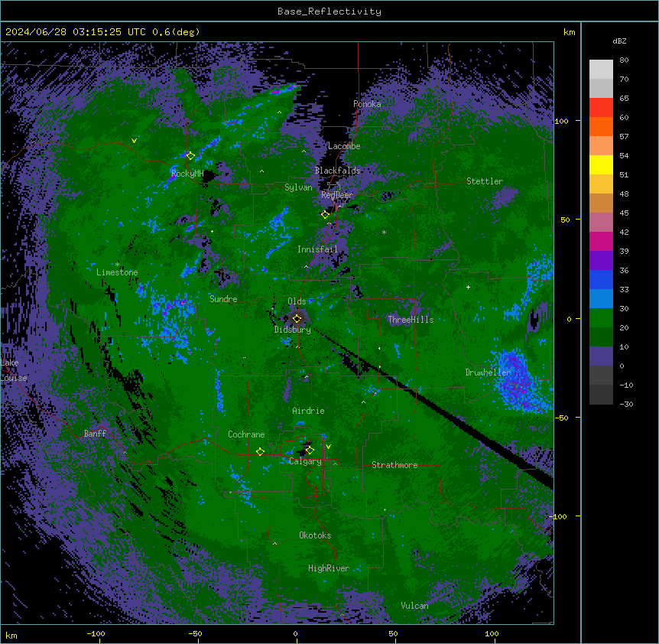Viewport: 659px width, 644px height.
Task: Select the Ponoka label
Action: pos(367,104)
